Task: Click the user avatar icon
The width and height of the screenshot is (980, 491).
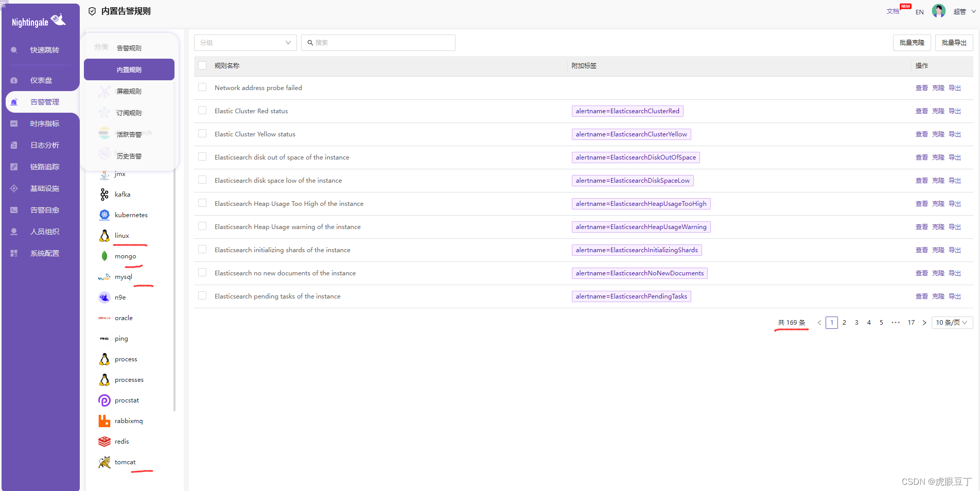Action: pyautogui.click(x=939, y=11)
